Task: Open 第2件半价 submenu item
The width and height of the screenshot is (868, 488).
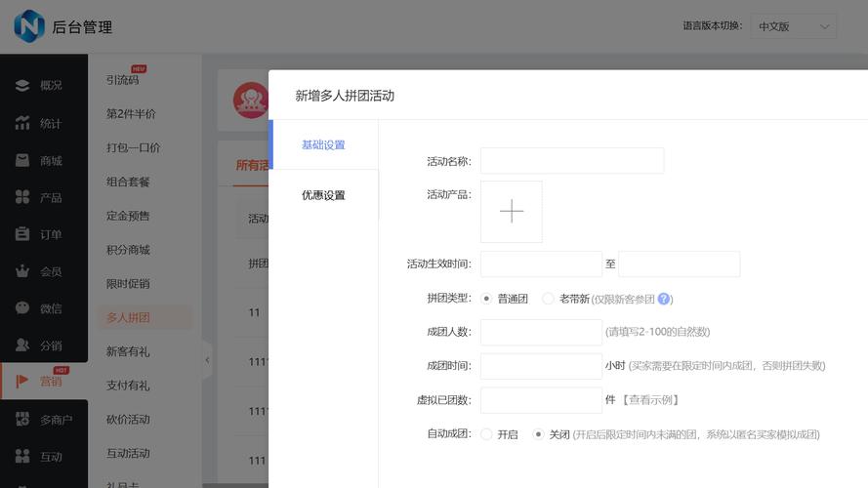Action: coord(131,114)
